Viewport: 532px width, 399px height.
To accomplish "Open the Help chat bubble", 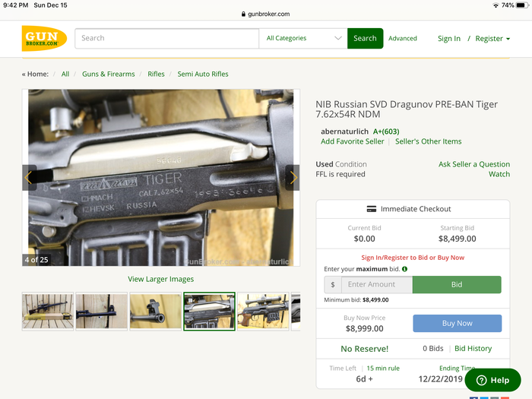I will (492, 380).
